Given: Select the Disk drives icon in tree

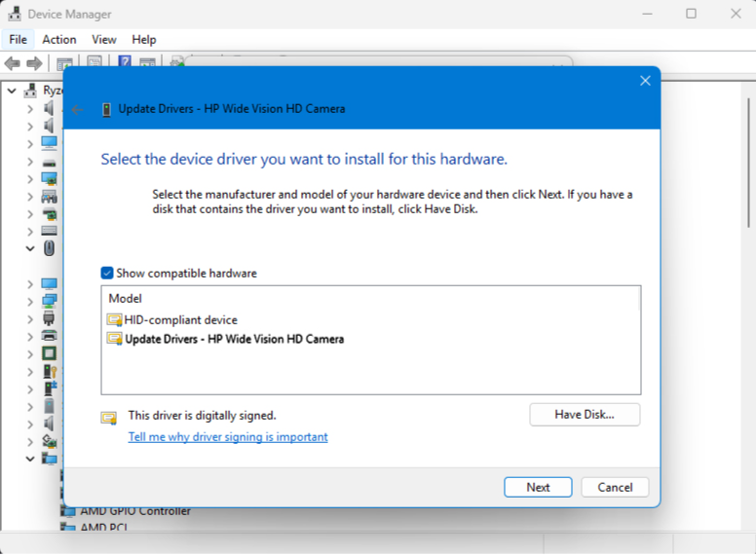Looking at the screenshot, I should (49, 163).
